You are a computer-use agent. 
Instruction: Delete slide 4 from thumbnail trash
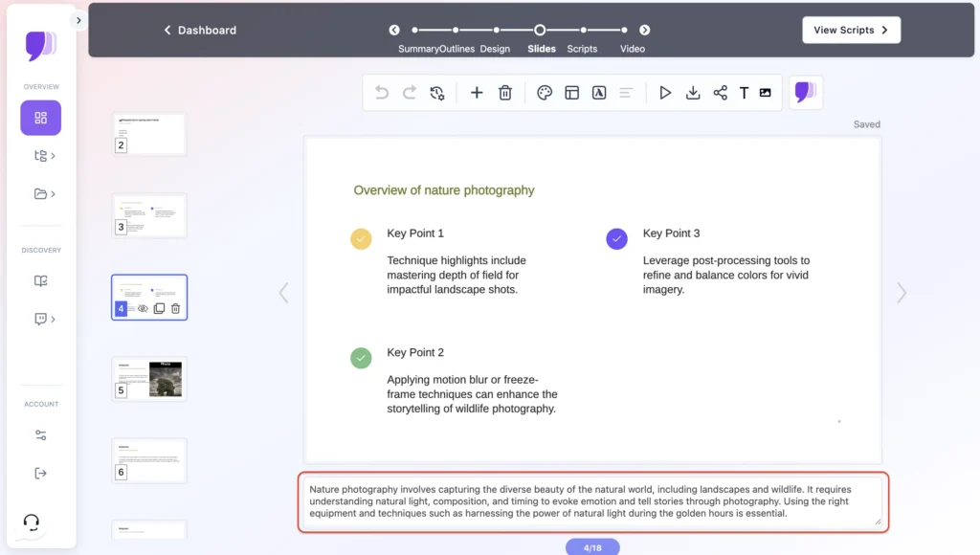176,309
